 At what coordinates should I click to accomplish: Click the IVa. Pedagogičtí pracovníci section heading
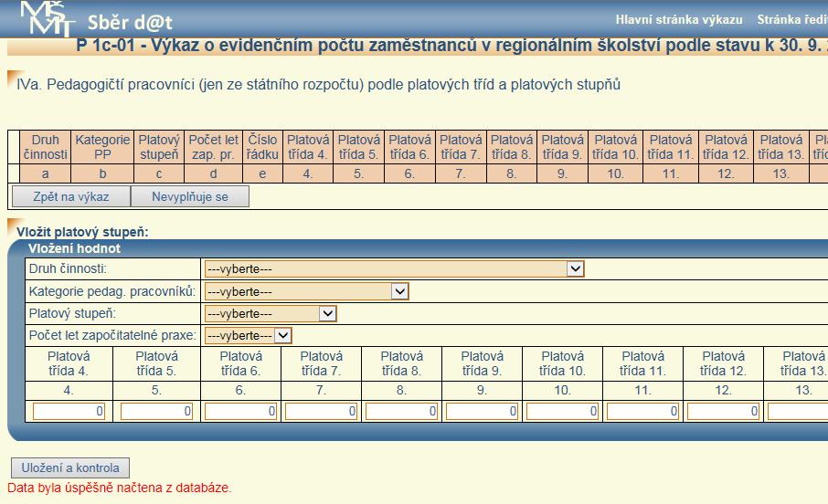pos(318,84)
